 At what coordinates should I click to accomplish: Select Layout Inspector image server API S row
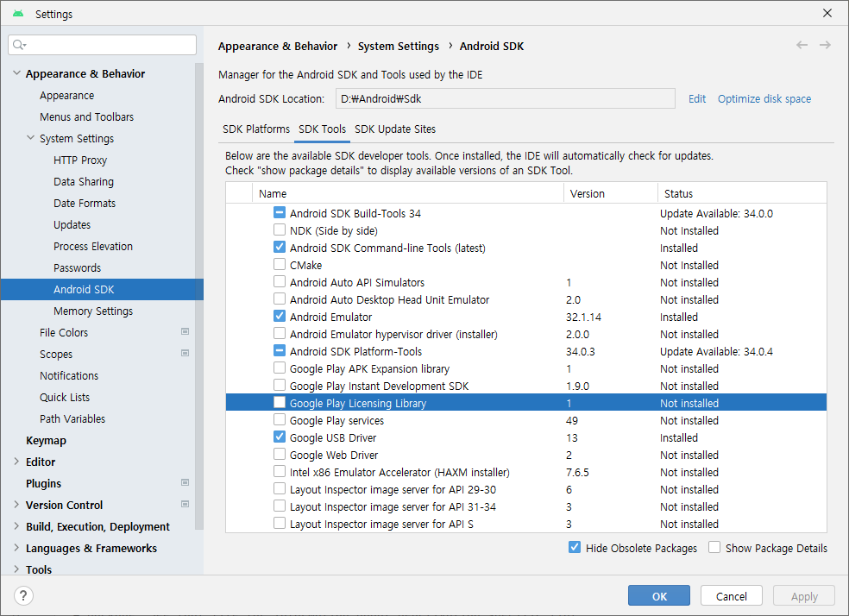525,524
